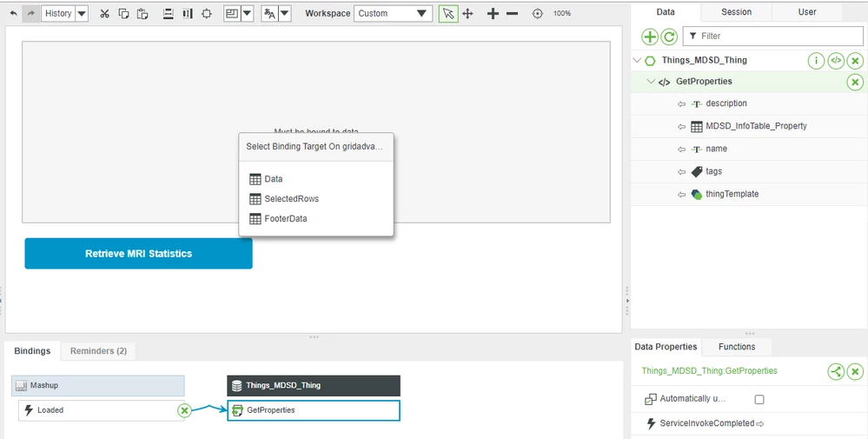Open the History button
This screenshot has height=439, width=868.
coord(57,13)
